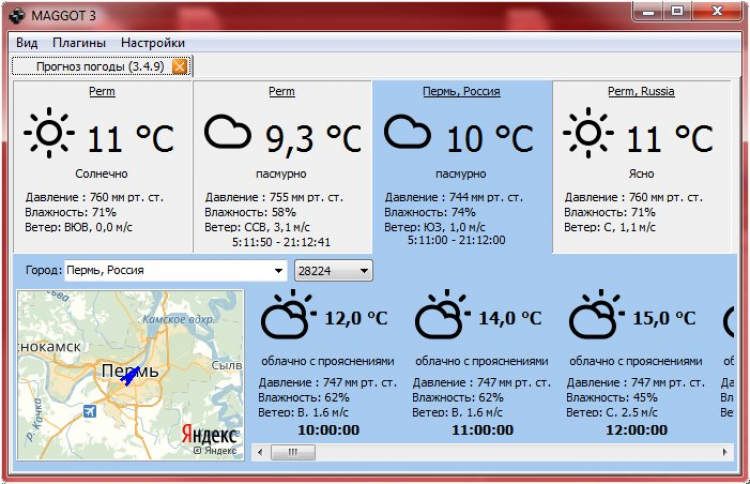Image resolution: width=750 pixels, height=484 pixels.
Task: Click Давление : 744 мм рт. ст.
Action: pos(454,197)
